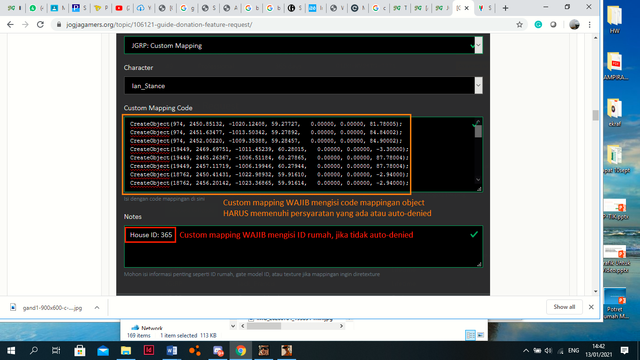640x360 pixels.
Task: Launch Microsoft Store from the taskbar
Action: tap(80, 351)
